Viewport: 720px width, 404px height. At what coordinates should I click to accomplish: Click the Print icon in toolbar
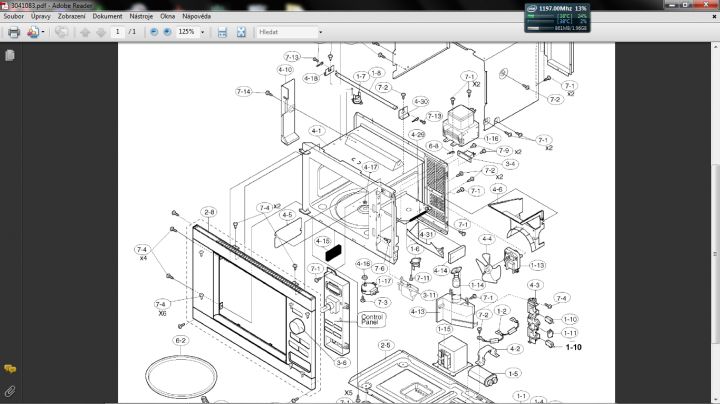tap(14, 32)
